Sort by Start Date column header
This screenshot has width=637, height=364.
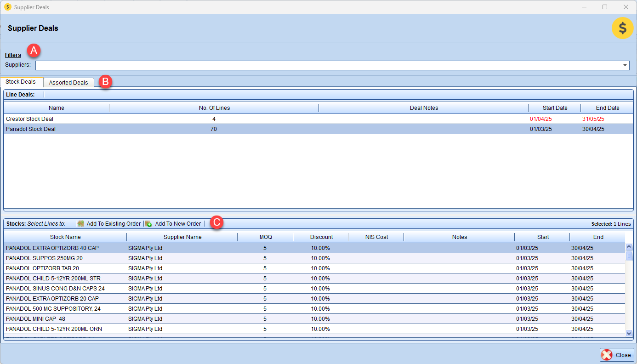click(555, 108)
